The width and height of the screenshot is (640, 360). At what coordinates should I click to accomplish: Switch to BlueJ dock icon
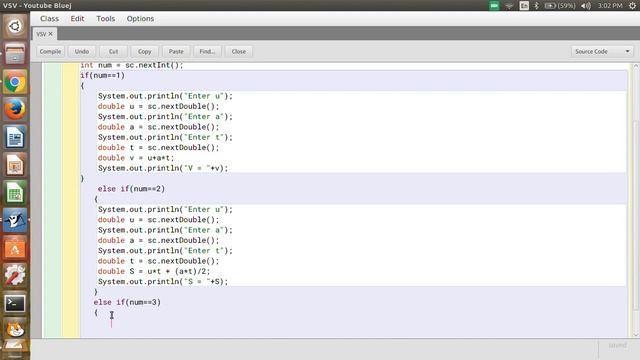point(15,220)
